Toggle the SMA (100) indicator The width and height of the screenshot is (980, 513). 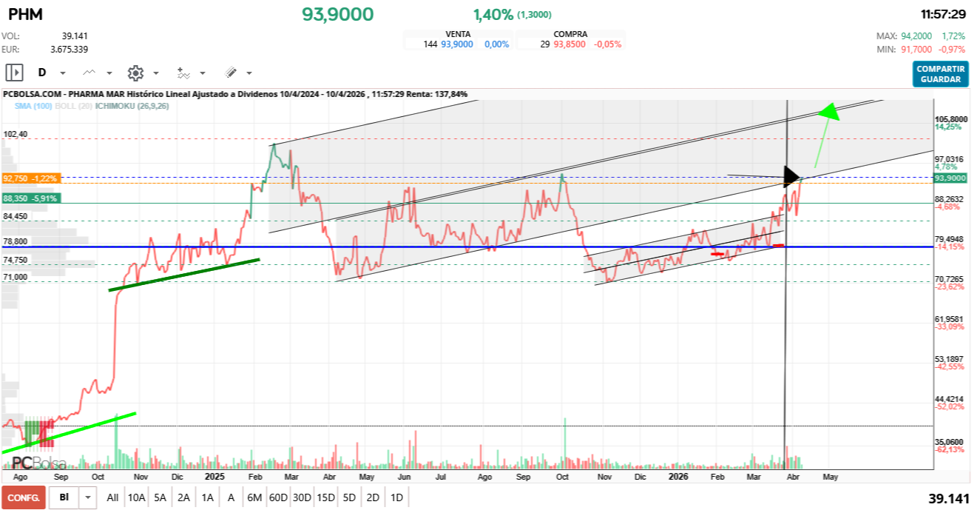pos(32,107)
